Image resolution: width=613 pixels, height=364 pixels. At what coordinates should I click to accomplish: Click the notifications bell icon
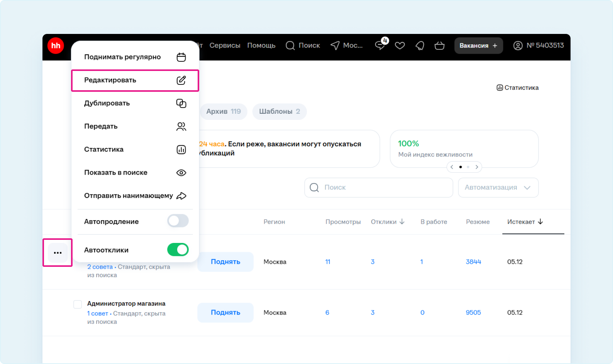pyautogui.click(x=420, y=46)
